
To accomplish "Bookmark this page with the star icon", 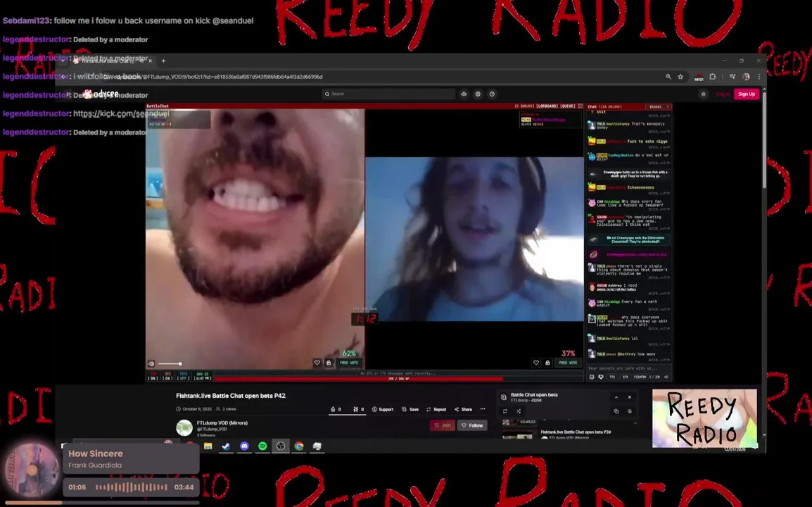I will [x=680, y=77].
